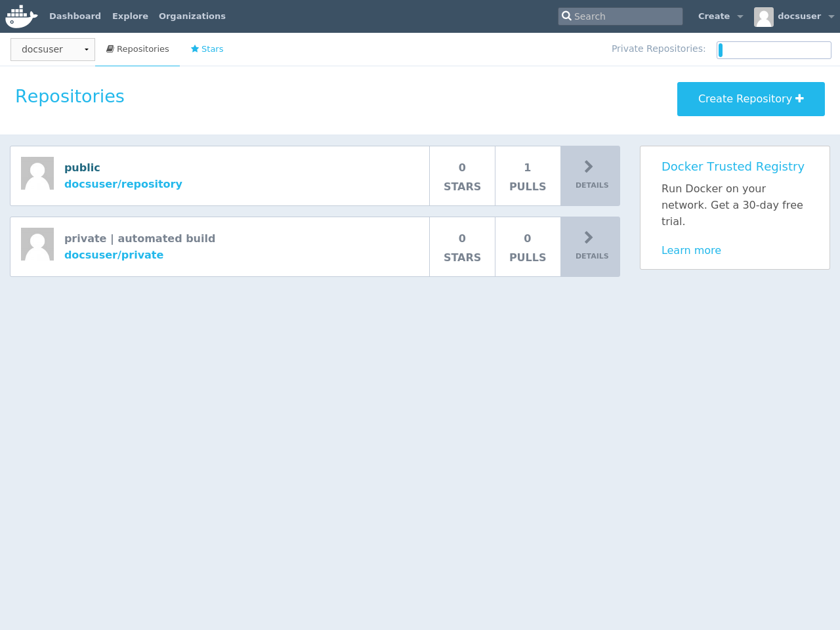Click the magnifier icon in search box
The height and width of the screenshot is (630, 840).
coord(566,16)
